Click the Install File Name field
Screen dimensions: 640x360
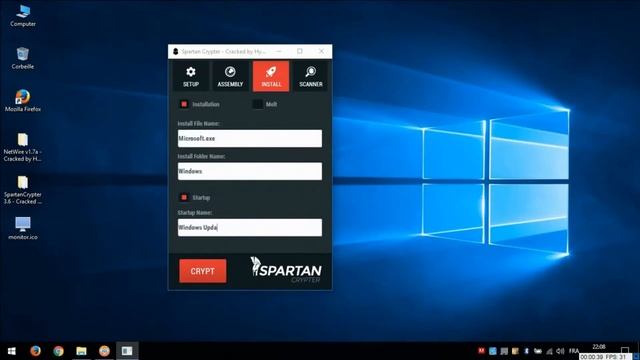pos(250,138)
